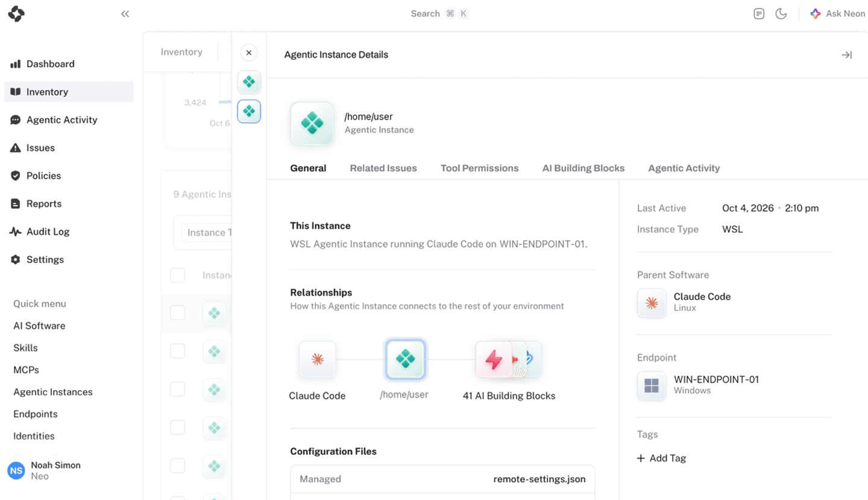This screenshot has height=500, width=868.
Task: Collapse the sidebar with the double-chevron icon
Action: click(125, 14)
